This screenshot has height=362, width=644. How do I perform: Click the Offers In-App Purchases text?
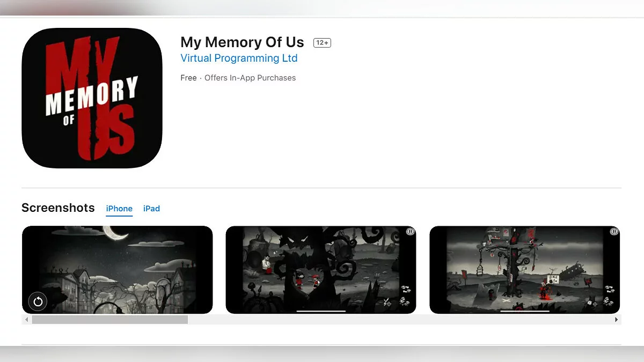pos(250,78)
